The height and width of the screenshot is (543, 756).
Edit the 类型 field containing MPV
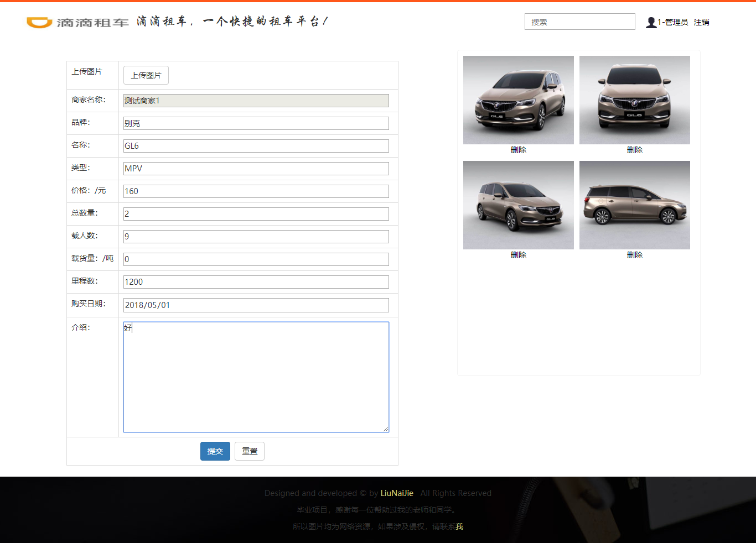coord(256,169)
